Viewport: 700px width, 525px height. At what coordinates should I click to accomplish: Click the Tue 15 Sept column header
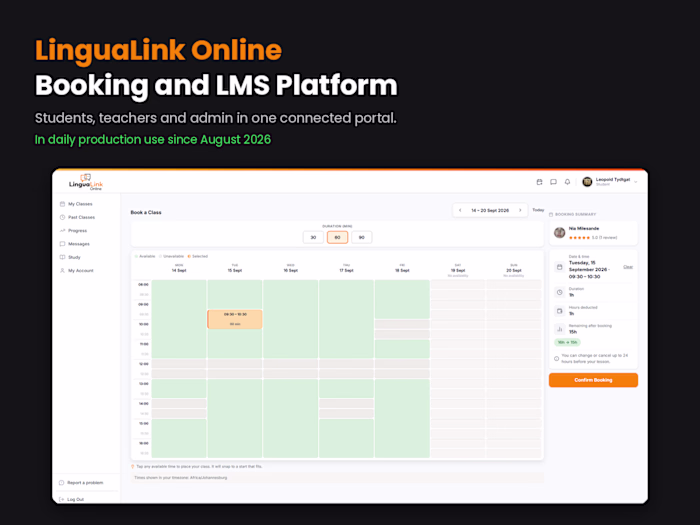[x=235, y=268]
